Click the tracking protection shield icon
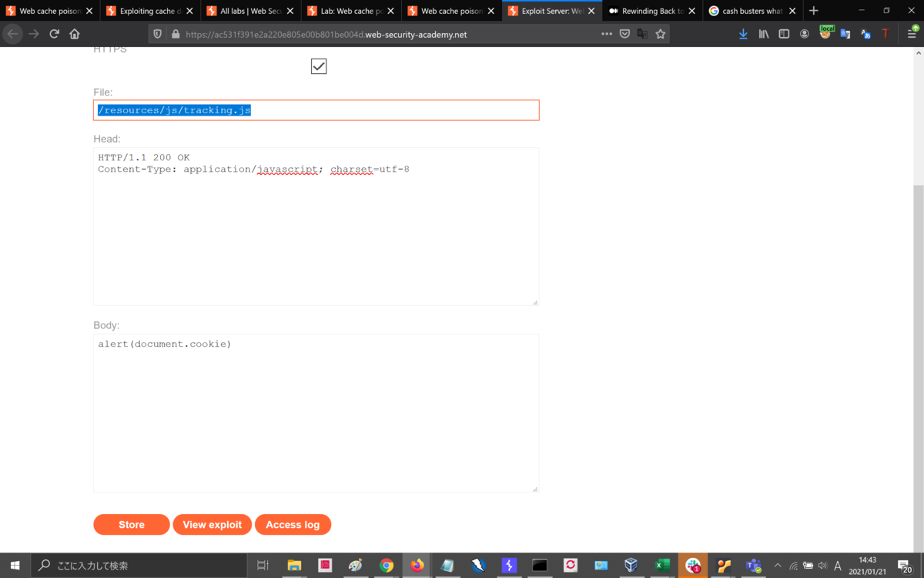 tap(157, 34)
